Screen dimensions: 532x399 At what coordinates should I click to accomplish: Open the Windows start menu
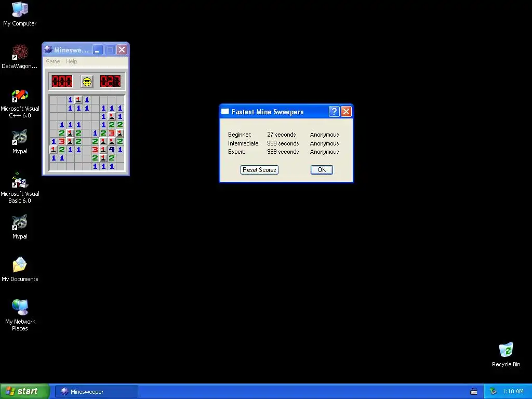25,391
